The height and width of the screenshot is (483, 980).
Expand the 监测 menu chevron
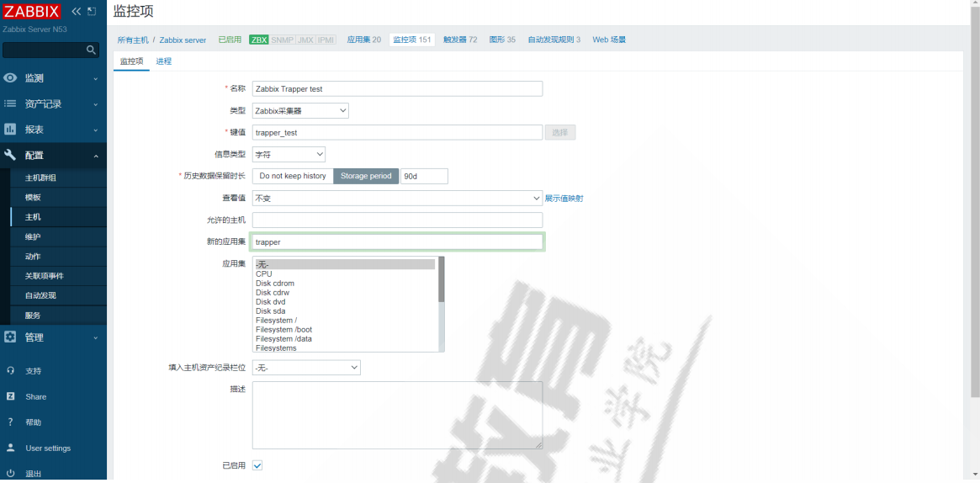(x=96, y=79)
